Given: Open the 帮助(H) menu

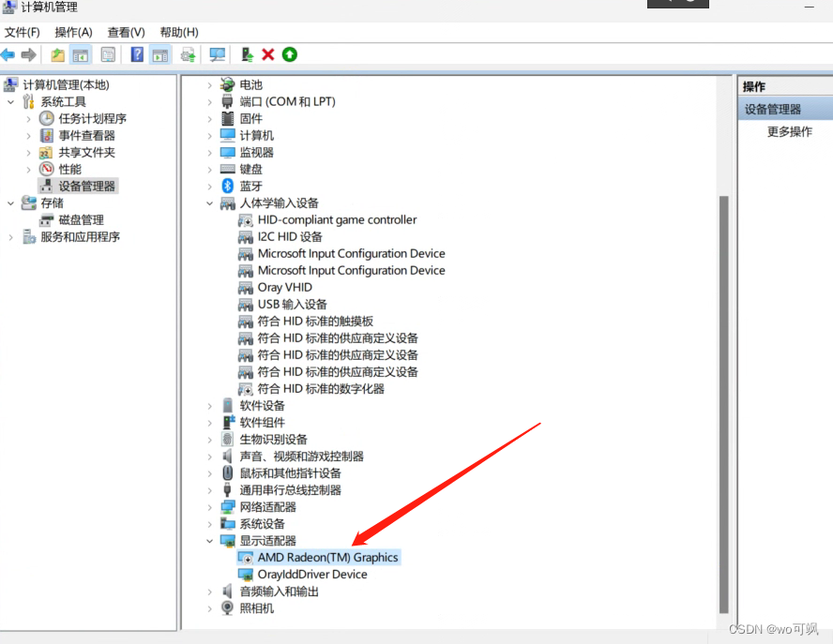Looking at the screenshot, I should coord(179,33).
